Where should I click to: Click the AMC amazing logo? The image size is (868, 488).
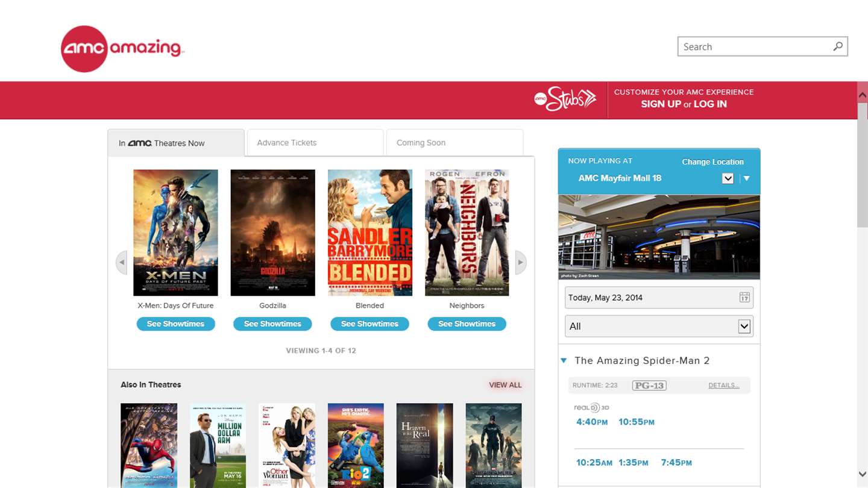click(122, 49)
